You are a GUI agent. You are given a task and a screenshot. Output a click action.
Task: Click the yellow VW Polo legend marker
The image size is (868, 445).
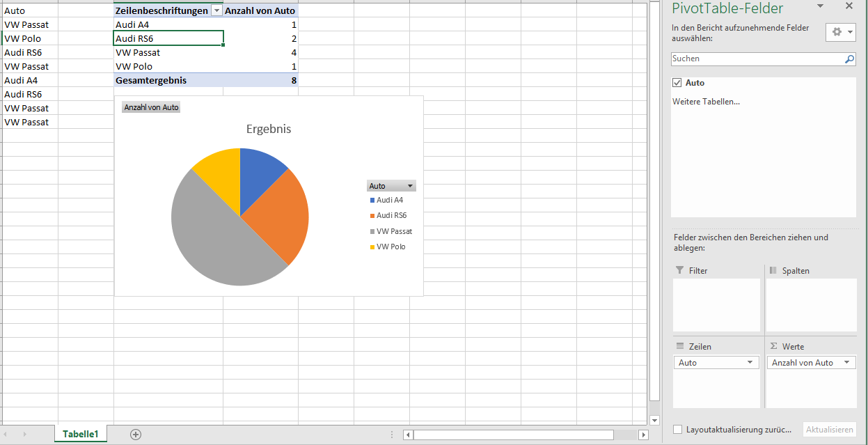click(x=372, y=247)
